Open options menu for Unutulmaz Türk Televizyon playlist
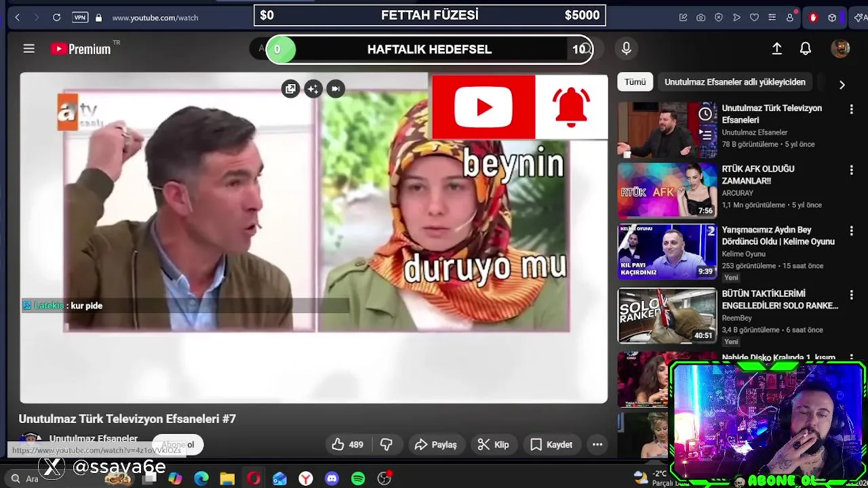Viewport: 868px width, 488px height. (851, 109)
